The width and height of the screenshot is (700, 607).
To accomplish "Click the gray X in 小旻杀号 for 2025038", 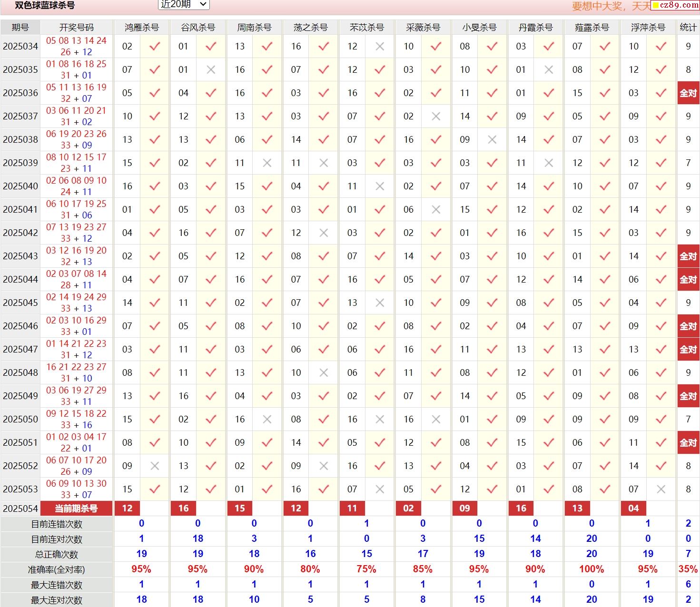I will pos(493,139).
